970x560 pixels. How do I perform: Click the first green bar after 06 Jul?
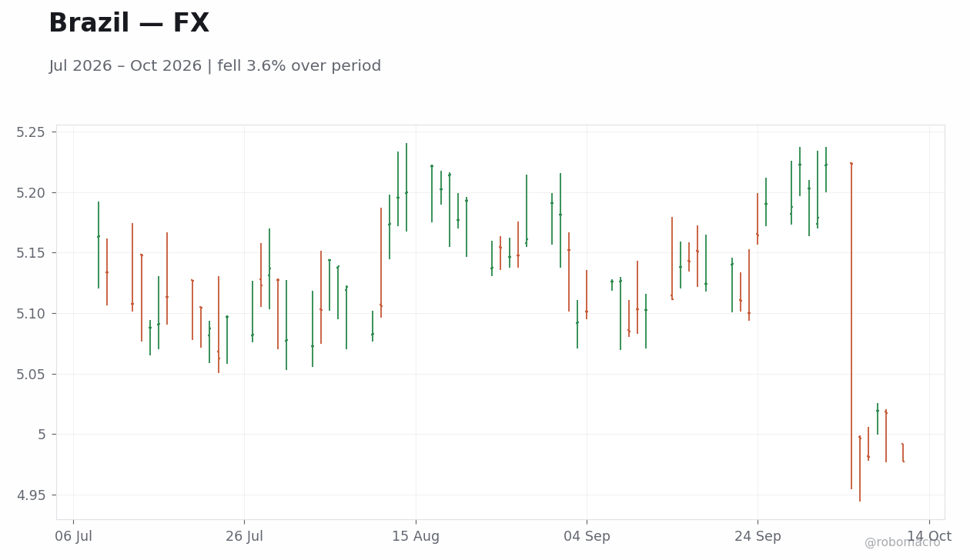[99, 245]
